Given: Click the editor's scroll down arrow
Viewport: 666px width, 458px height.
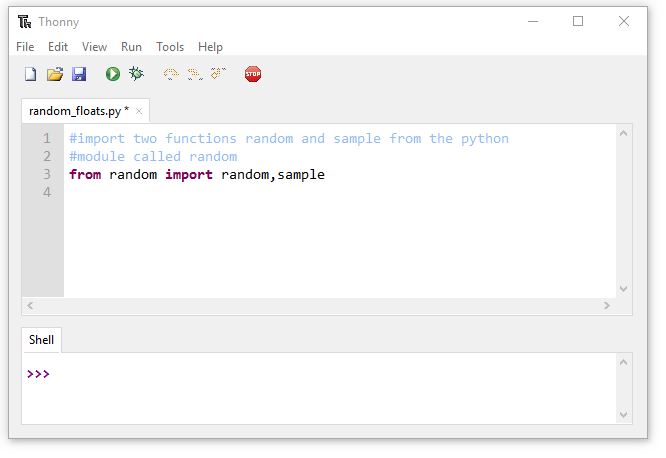Looking at the screenshot, I should click(624, 288).
